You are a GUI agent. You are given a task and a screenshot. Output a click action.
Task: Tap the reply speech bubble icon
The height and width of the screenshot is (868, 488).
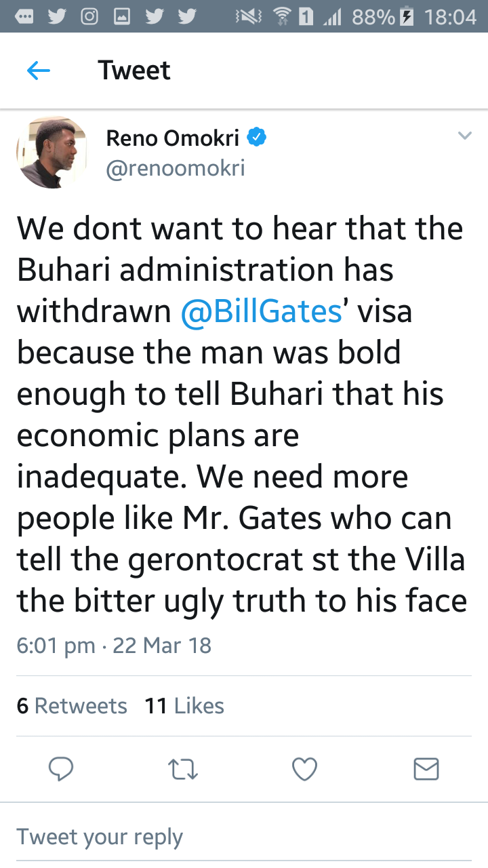coord(62,768)
